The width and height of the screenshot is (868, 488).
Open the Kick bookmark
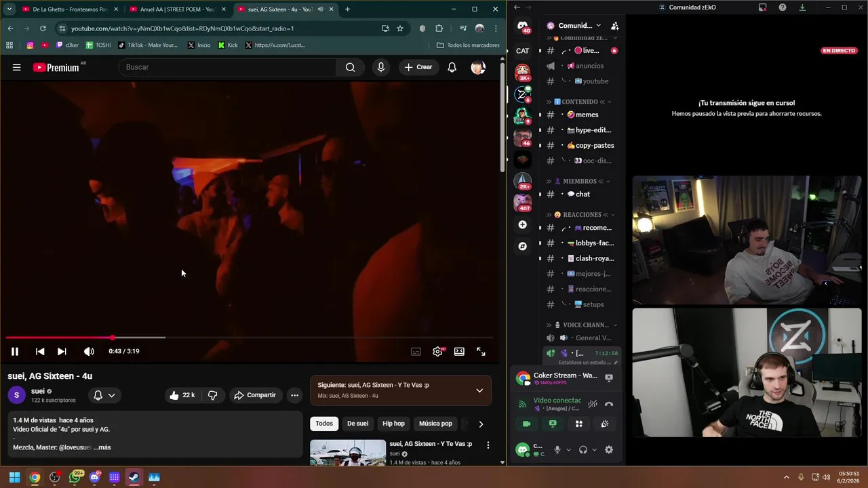click(x=228, y=45)
